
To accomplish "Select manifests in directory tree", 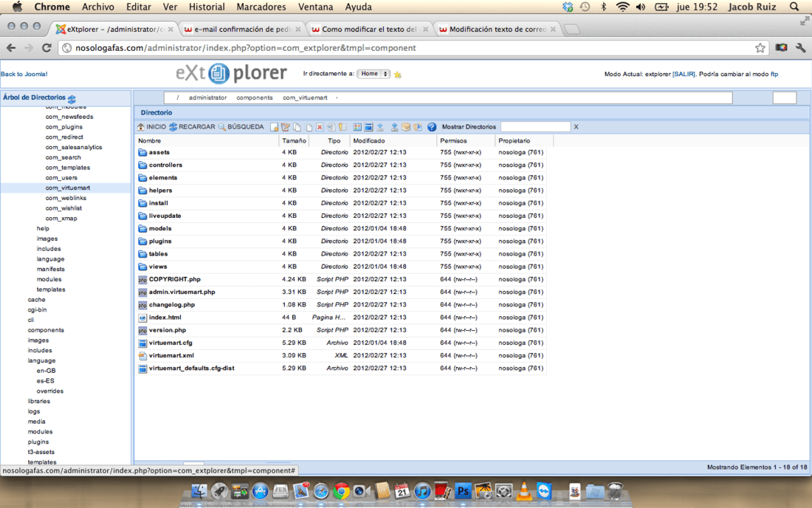I will coord(51,269).
